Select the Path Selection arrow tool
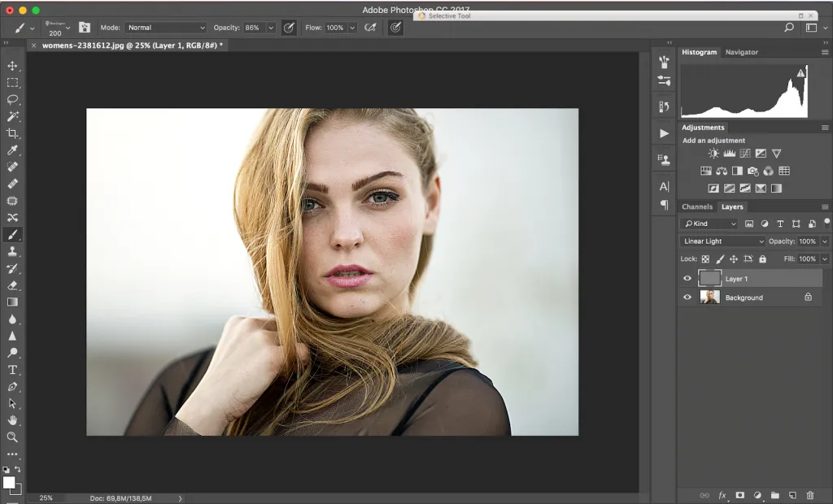 (12, 404)
